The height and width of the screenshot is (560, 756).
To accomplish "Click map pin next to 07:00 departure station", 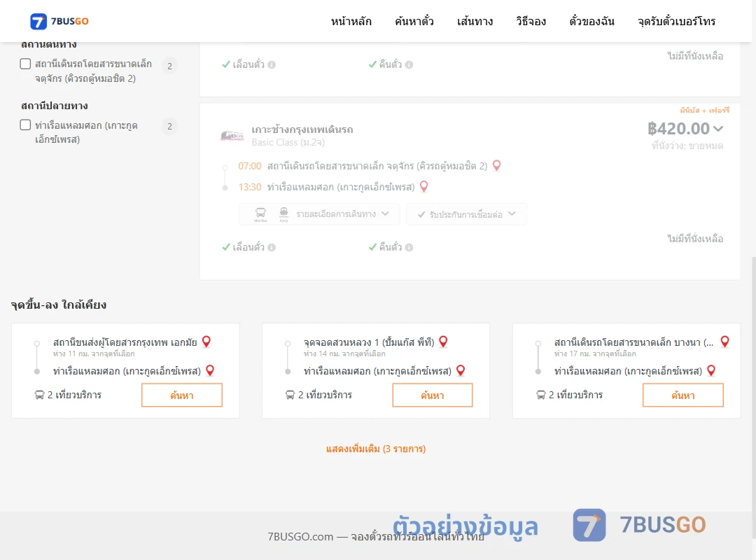I will [x=496, y=166].
